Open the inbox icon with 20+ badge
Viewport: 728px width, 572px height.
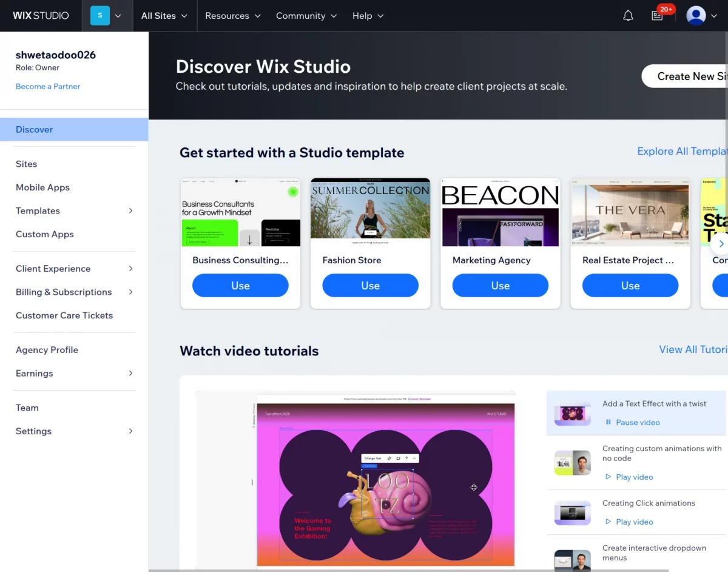658,16
